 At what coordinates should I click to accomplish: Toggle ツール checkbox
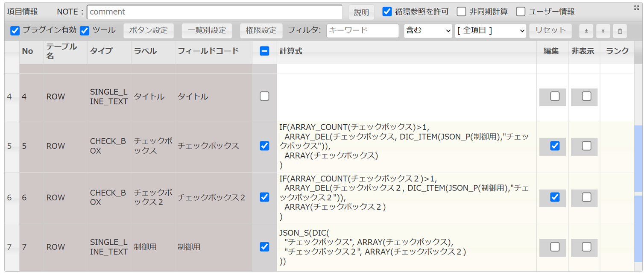(85, 31)
